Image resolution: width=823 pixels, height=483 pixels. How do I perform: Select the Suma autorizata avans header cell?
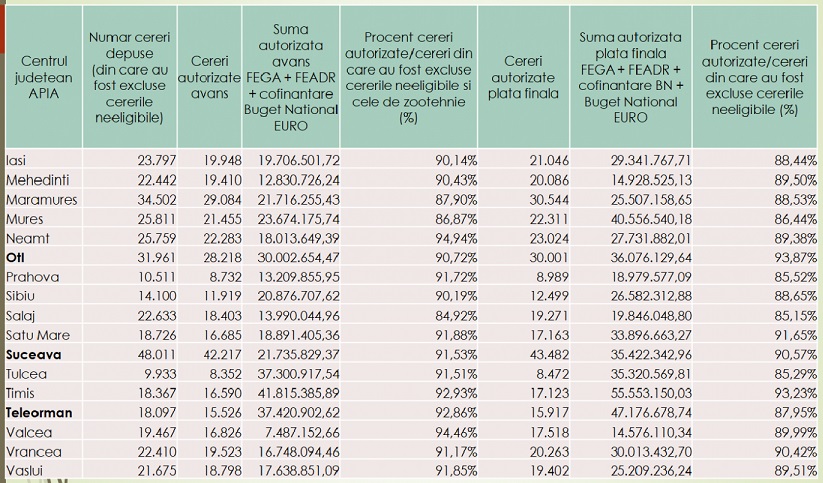point(291,77)
